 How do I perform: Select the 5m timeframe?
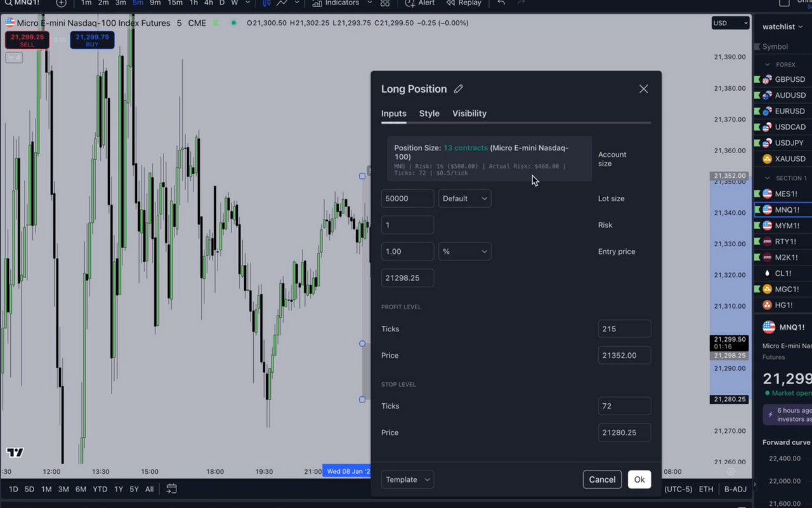coord(138,3)
